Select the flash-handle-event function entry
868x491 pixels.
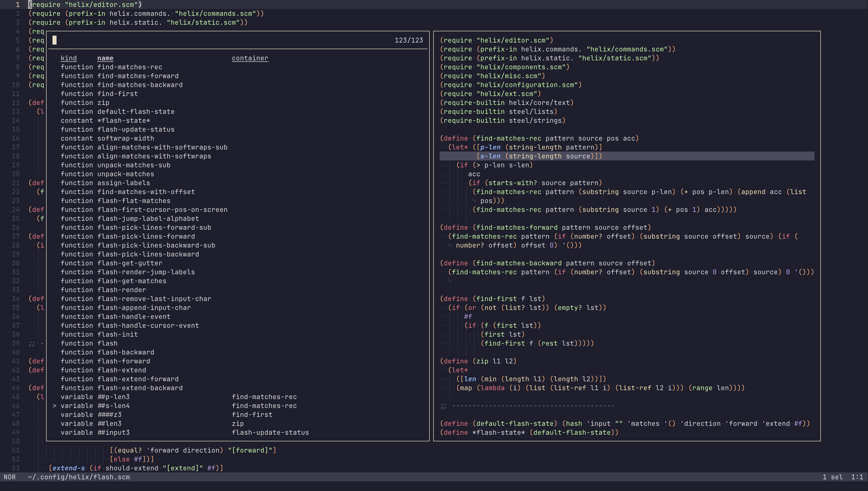(x=134, y=316)
